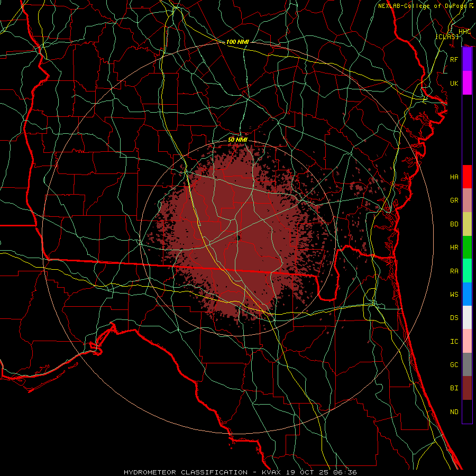Click the GC legend label
Image resolution: width=476 pixels, height=476 pixels.
[x=454, y=365]
